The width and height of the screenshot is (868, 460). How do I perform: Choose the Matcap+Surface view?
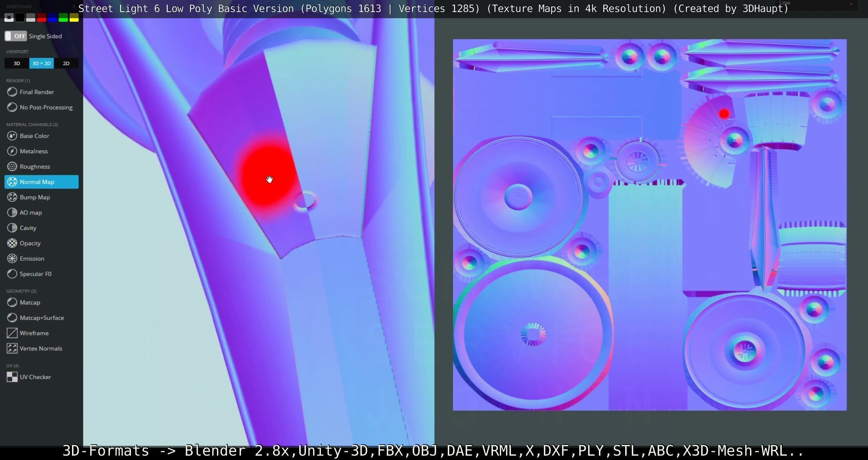(42, 318)
